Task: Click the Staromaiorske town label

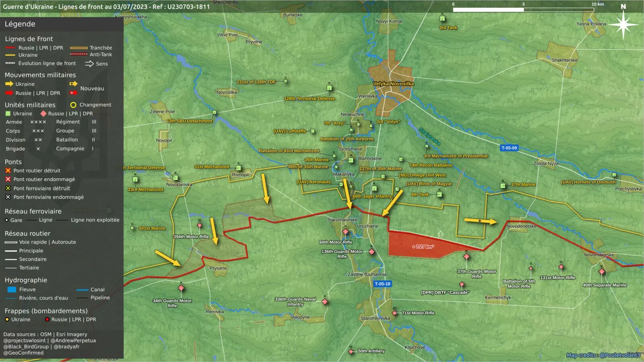Action: coord(342,220)
